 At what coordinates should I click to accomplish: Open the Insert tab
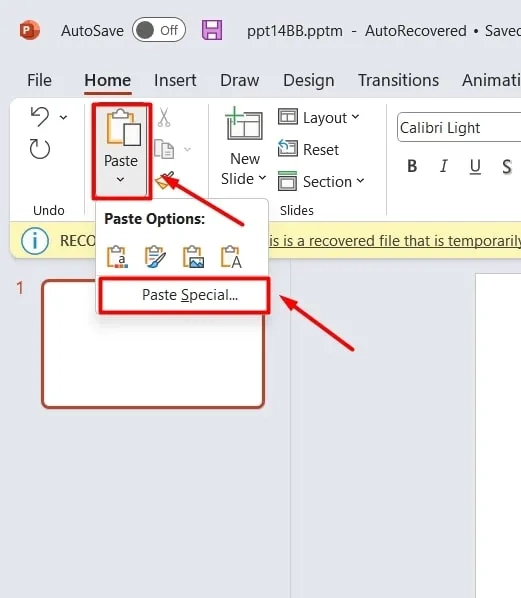[x=175, y=80]
